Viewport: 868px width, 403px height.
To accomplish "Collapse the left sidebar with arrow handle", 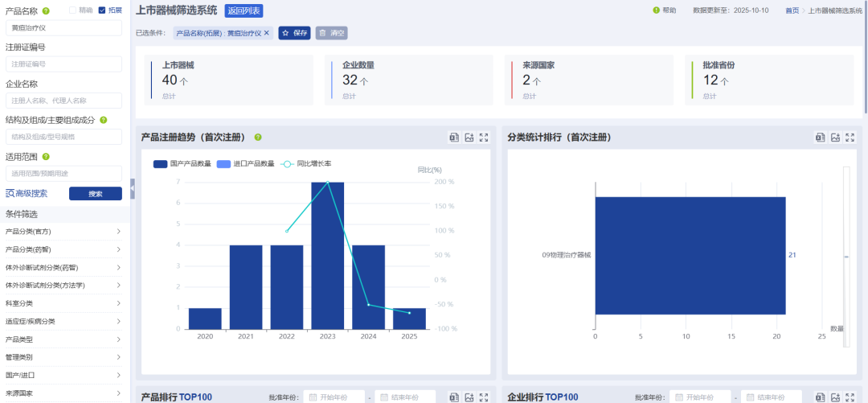I will [x=133, y=188].
